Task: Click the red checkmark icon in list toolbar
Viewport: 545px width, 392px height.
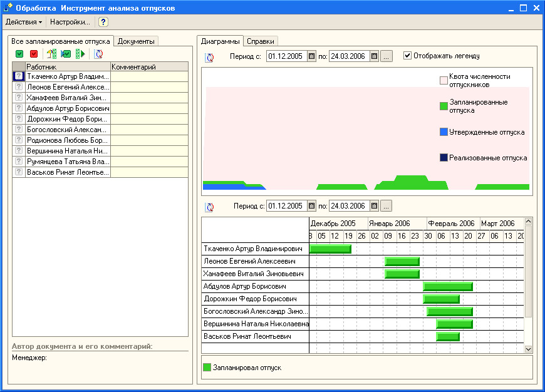Action: [x=34, y=54]
